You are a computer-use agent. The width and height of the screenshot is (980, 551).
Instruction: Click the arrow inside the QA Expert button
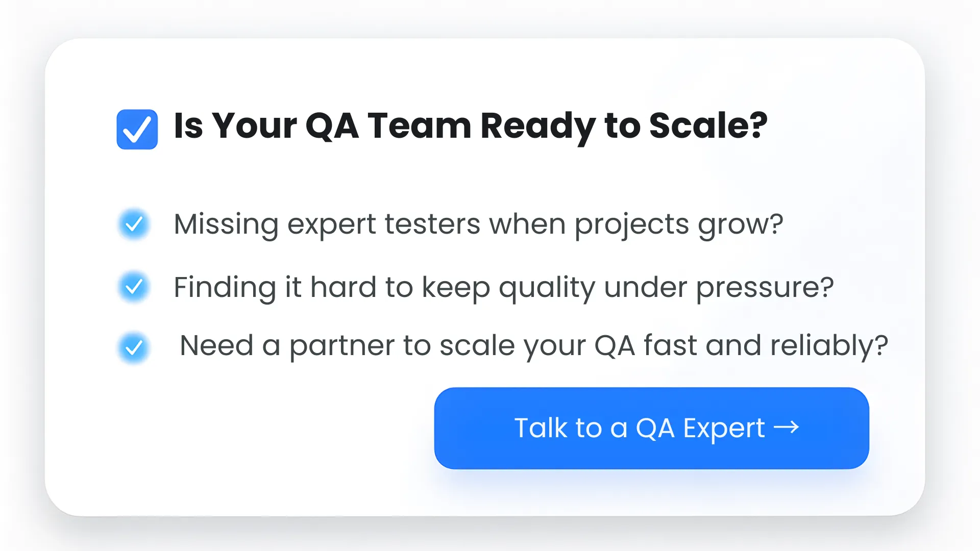(788, 428)
